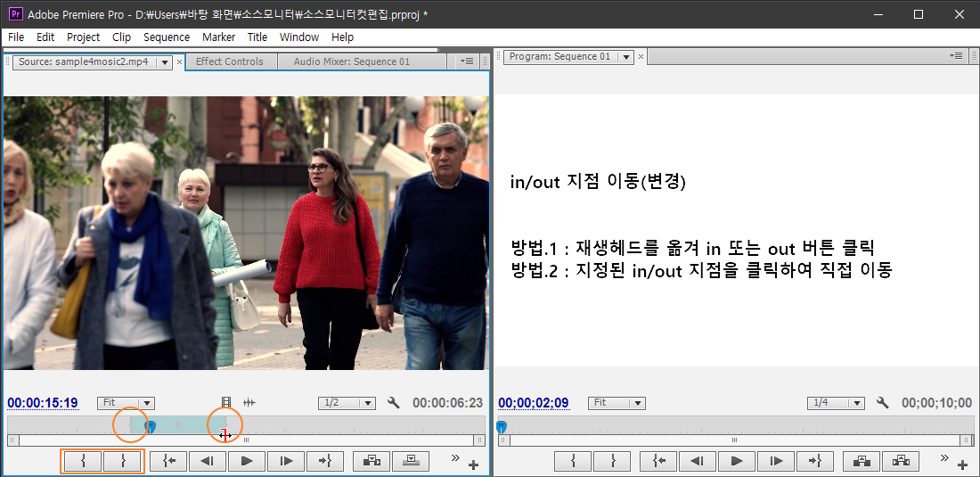The width and height of the screenshot is (980, 477).
Task: Open Program monitor Fit zoom dropdown
Action: point(617,403)
